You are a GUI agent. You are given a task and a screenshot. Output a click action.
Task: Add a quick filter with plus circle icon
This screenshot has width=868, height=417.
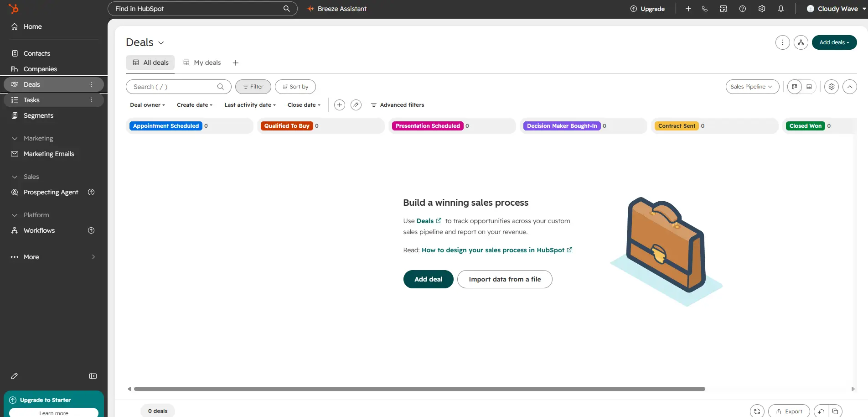tap(340, 105)
